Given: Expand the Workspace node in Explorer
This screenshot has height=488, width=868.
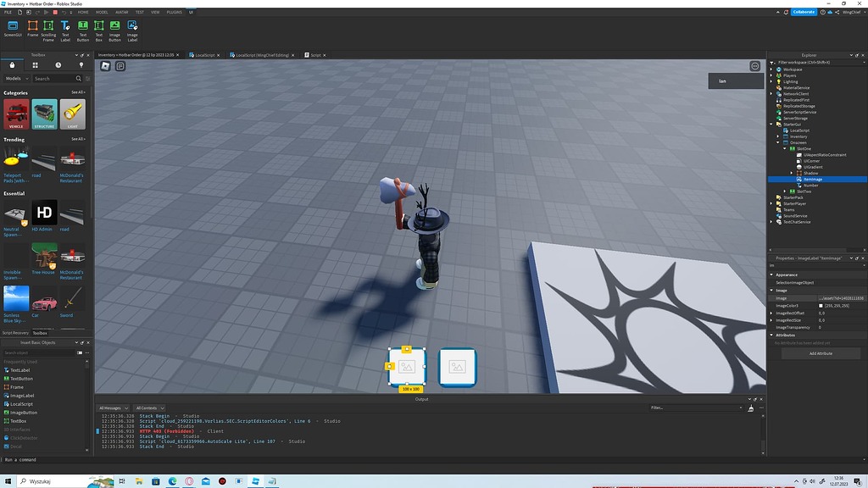Looking at the screenshot, I should pos(771,69).
